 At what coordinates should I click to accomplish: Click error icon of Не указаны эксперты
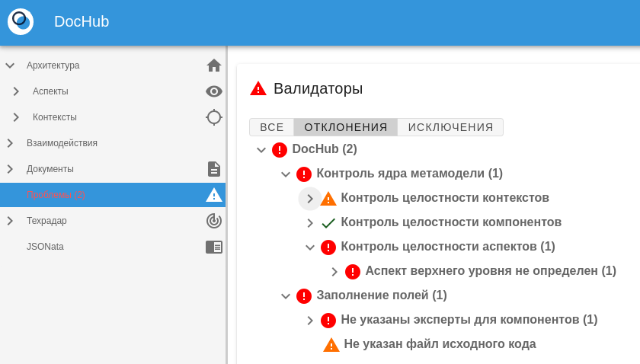[328, 321]
